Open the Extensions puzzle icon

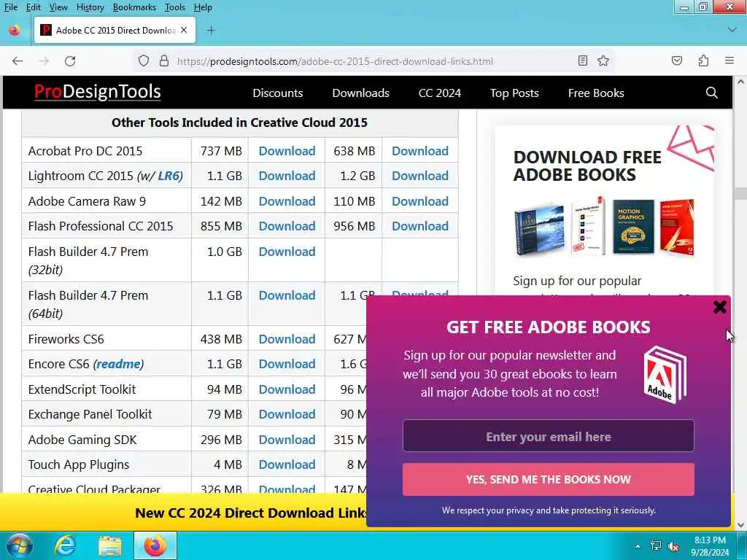click(x=703, y=61)
